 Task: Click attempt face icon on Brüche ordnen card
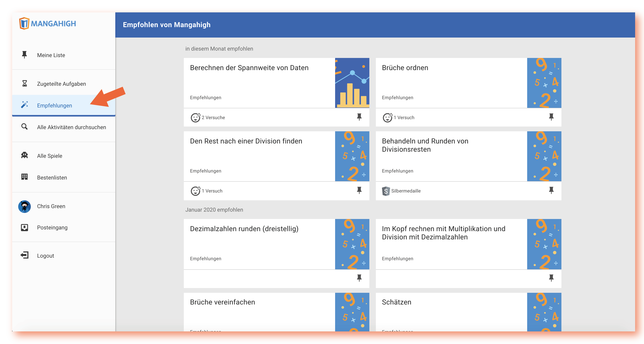[x=387, y=117]
